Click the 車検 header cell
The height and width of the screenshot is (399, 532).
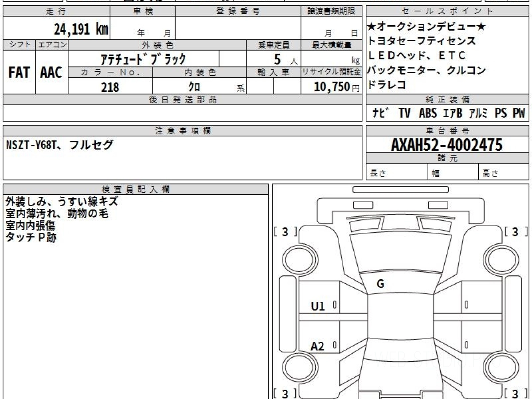point(143,12)
